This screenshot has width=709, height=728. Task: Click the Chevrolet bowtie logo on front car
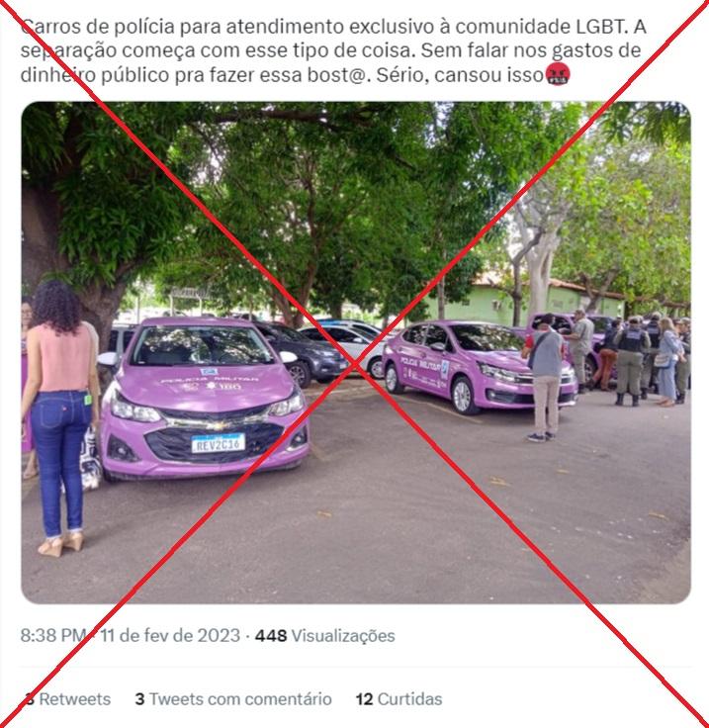(x=219, y=424)
